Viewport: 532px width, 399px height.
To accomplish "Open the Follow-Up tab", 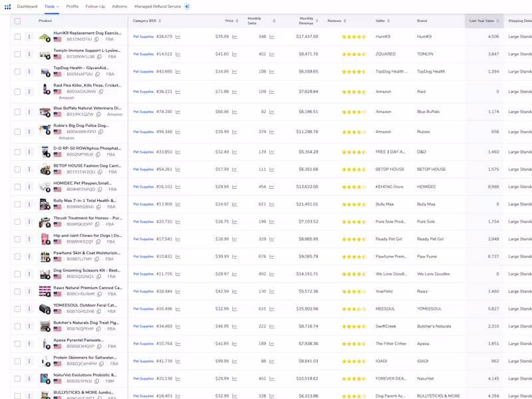I will click(95, 7).
